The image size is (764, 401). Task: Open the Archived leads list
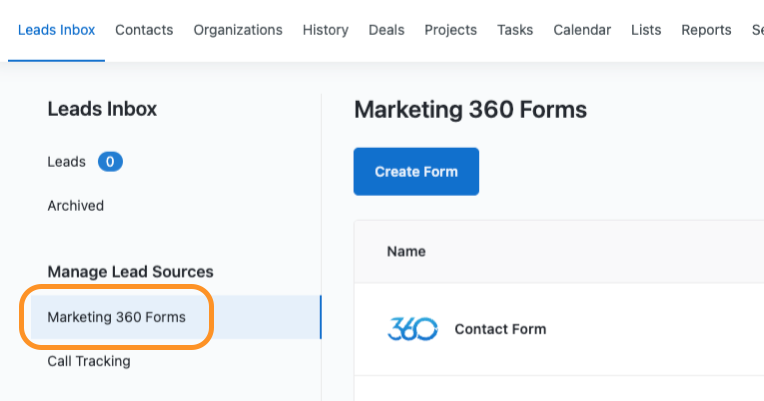point(76,206)
